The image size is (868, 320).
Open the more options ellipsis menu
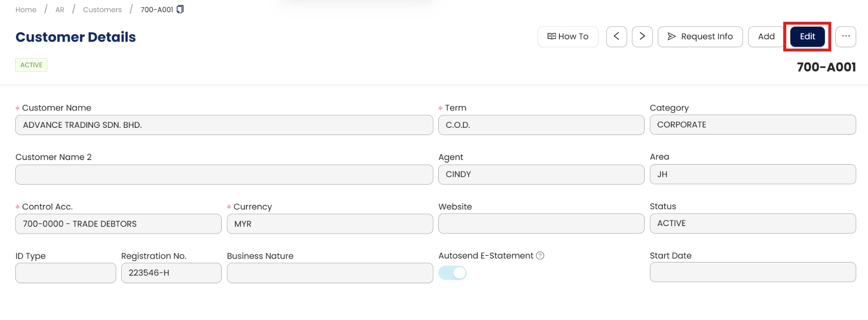click(846, 36)
